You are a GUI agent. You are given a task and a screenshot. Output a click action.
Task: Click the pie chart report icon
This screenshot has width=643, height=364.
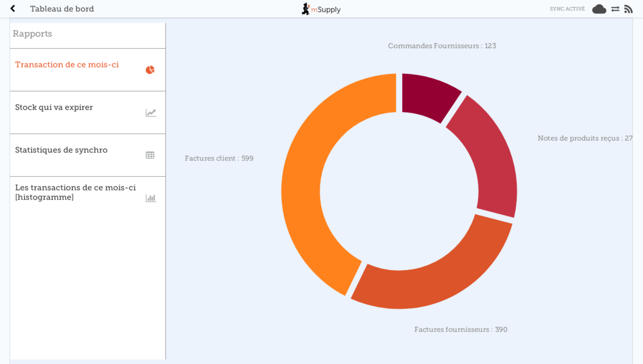click(x=150, y=70)
